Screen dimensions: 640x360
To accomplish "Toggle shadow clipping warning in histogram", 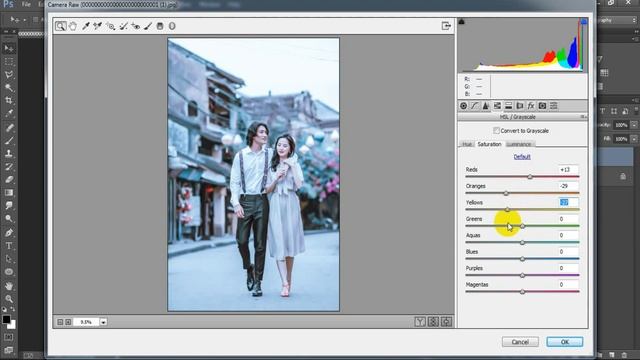I will 462,21.
